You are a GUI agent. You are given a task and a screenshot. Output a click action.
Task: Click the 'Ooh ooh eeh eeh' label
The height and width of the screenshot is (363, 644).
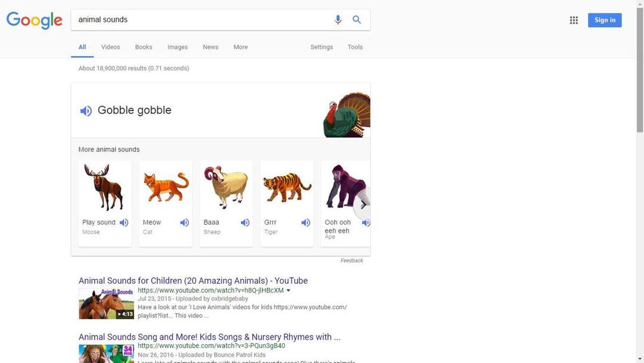click(338, 227)
